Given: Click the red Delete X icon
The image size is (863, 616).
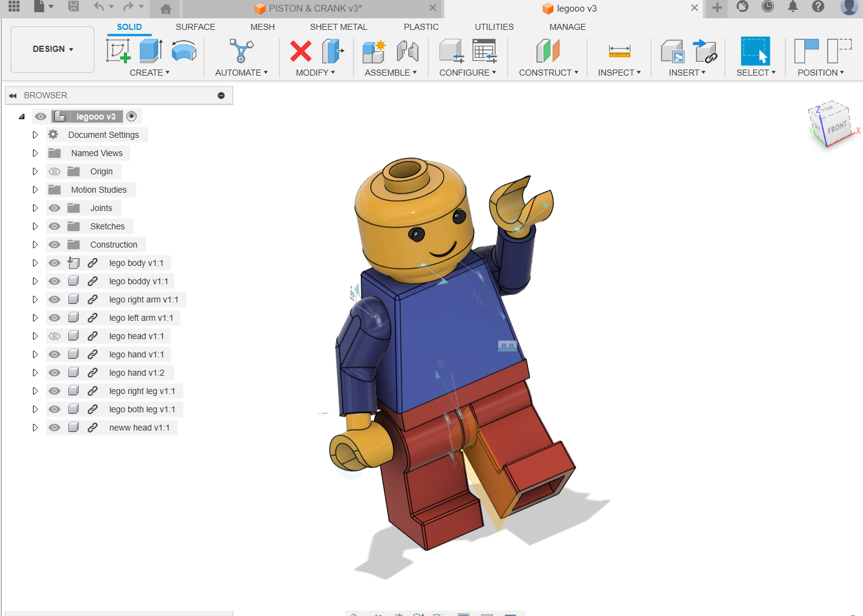Looking at the screenshot, I should [300, 51].
